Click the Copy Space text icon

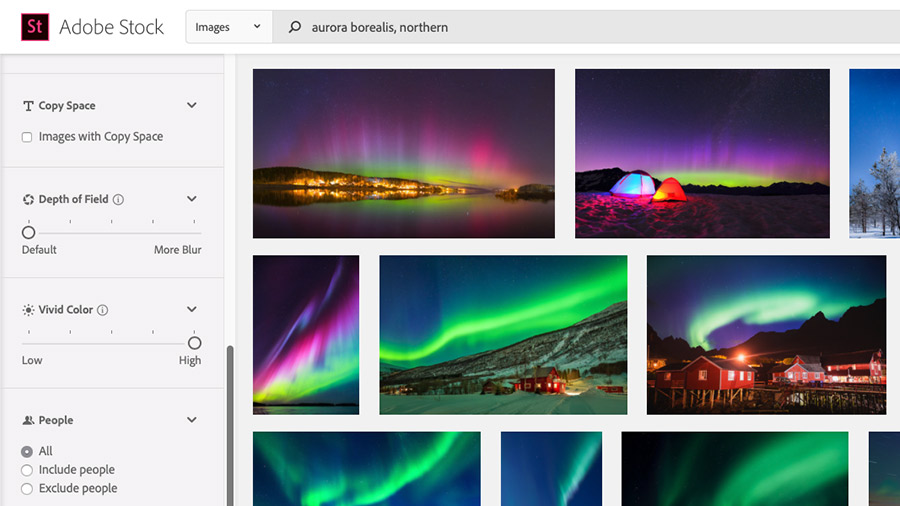(x=28, y=106)
